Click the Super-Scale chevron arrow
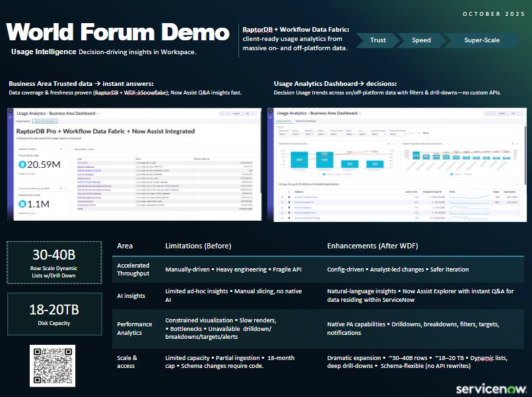 click(482, 40)
